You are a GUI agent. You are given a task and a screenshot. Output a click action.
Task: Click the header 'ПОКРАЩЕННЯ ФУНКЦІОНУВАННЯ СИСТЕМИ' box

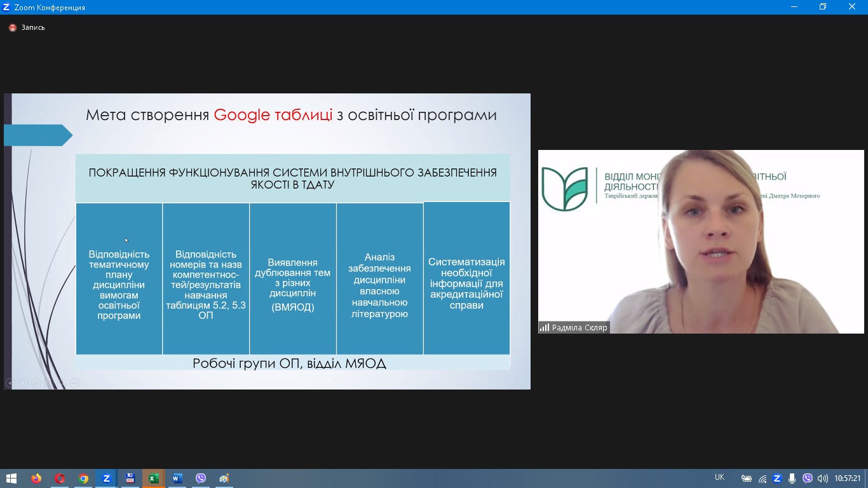click(x=292, y=178)
